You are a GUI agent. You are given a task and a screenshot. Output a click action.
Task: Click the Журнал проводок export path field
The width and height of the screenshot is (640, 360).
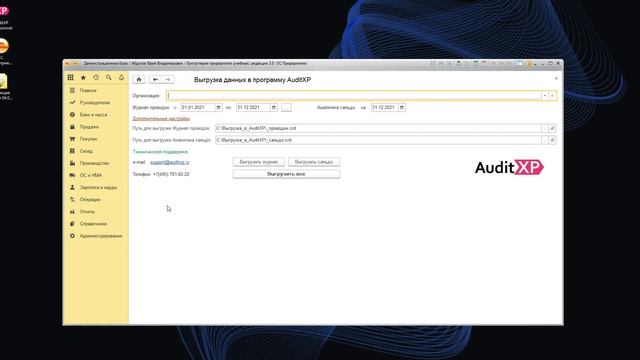(378, 128)
